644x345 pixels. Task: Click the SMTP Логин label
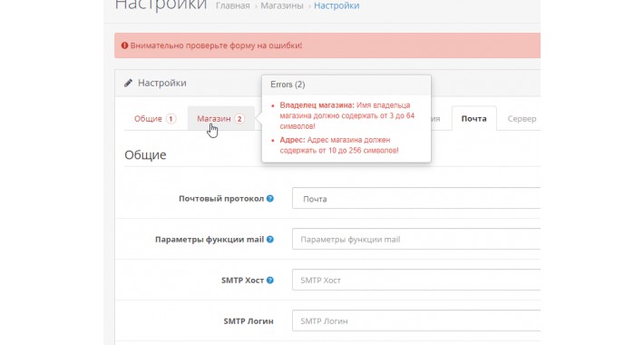tap(249, 321)
